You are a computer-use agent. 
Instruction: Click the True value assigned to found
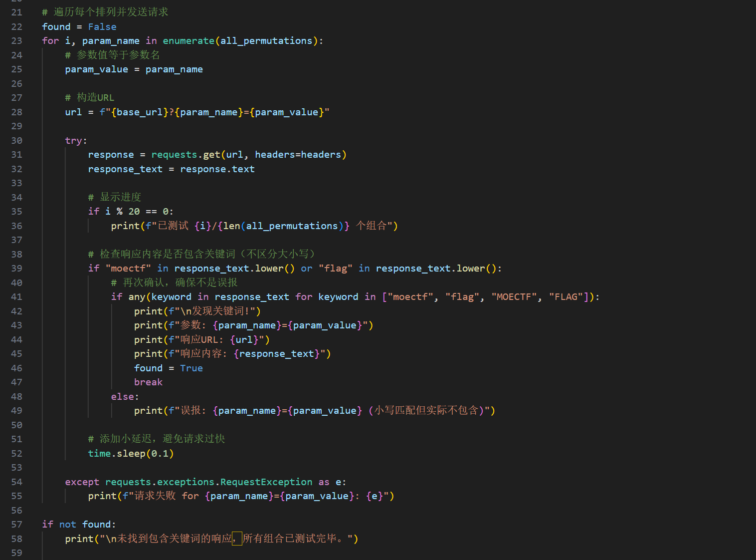191,368
